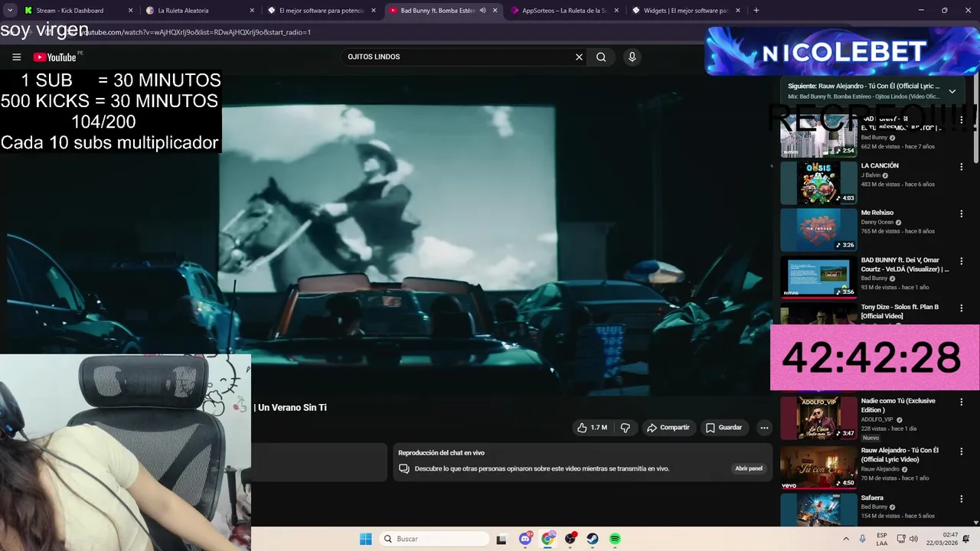Visit the ADOLFO_VIP channel name
This screenshot has height=551, width=980.
(877, 419)
